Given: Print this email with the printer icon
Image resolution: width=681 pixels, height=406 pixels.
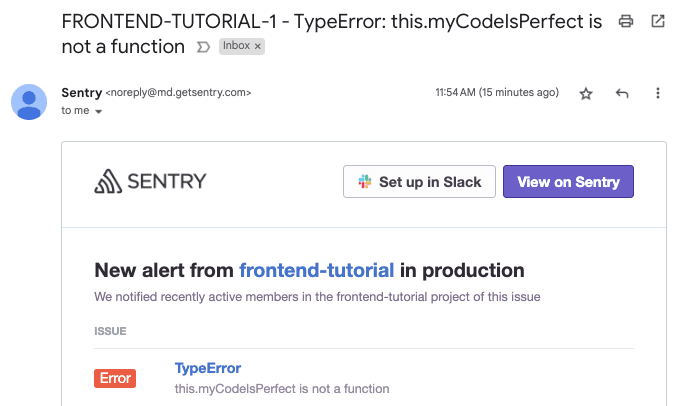Looking at the screenshot, I should [626, 21].
